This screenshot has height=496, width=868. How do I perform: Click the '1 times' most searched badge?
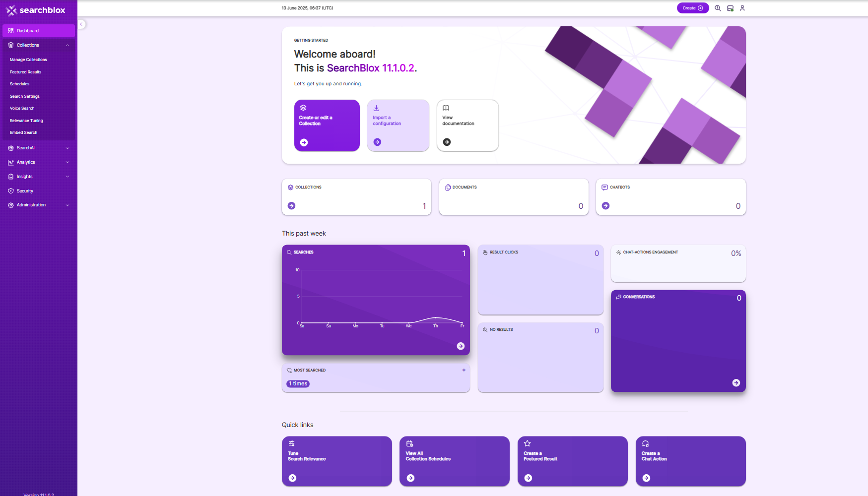coord(298,384)
